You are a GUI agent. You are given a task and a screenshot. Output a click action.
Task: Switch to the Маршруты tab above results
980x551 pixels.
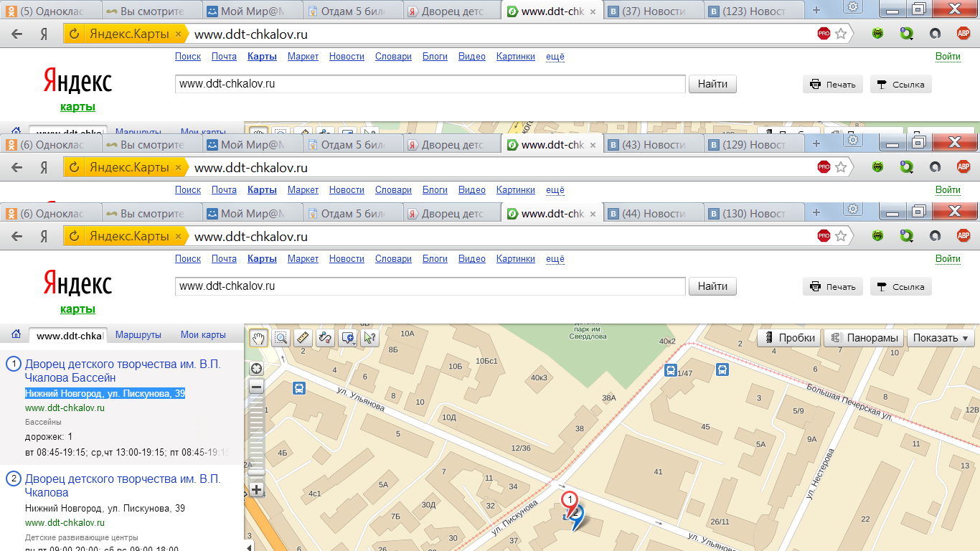pyautogui.click(x=138, y=334)
